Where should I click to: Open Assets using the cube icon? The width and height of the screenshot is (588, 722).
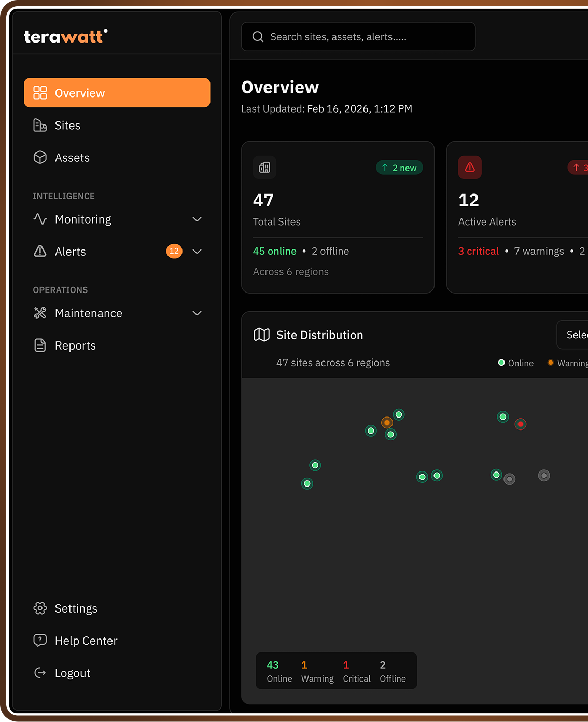(x=40, y=157)
